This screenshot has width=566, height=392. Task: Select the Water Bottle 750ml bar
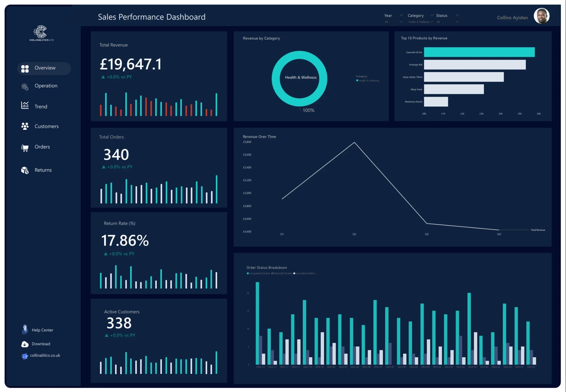pos(464,77)
